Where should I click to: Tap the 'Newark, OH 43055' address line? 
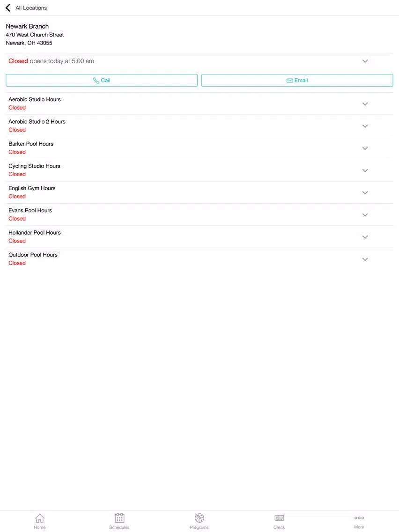pyautogui.click(x=29, y=43)
